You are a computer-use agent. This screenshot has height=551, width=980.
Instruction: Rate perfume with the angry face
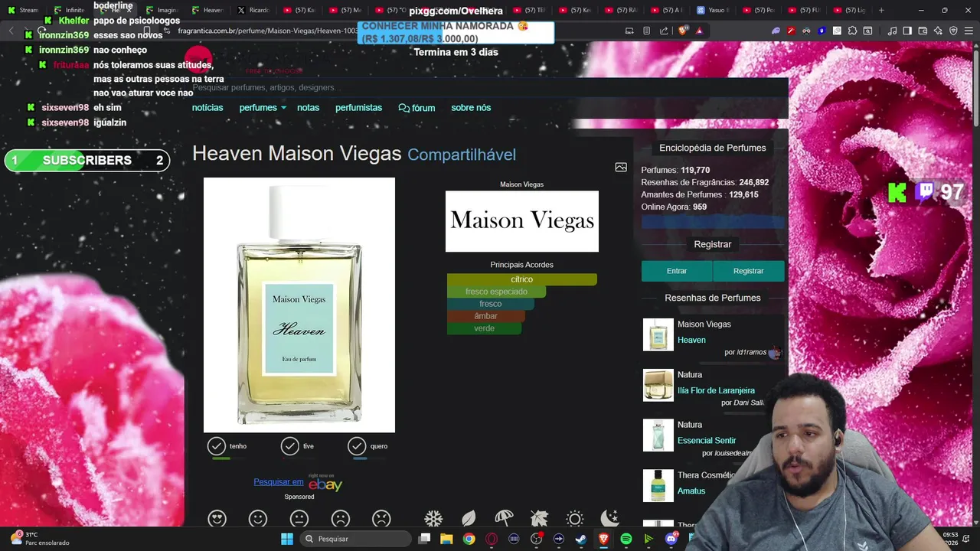coord(381,519)
